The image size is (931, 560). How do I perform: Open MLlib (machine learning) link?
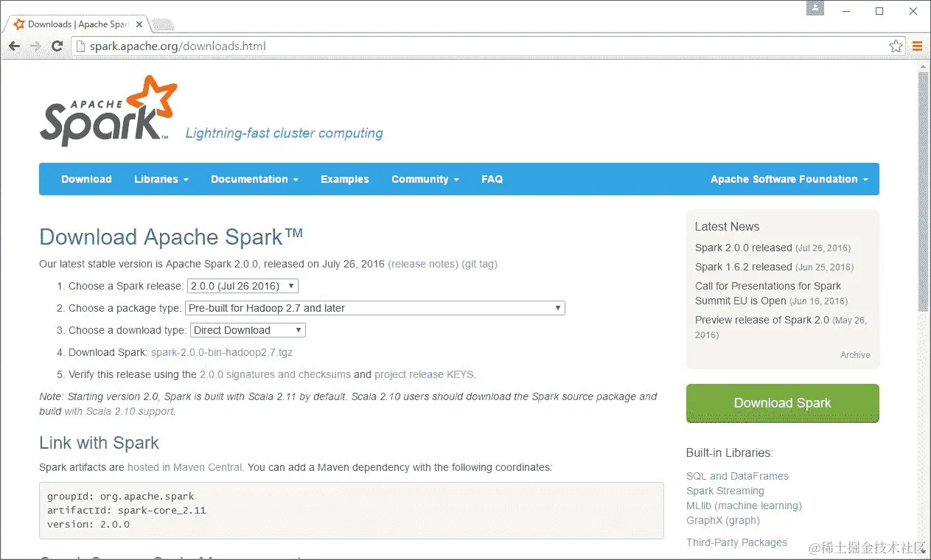click(x=744, y=505)
